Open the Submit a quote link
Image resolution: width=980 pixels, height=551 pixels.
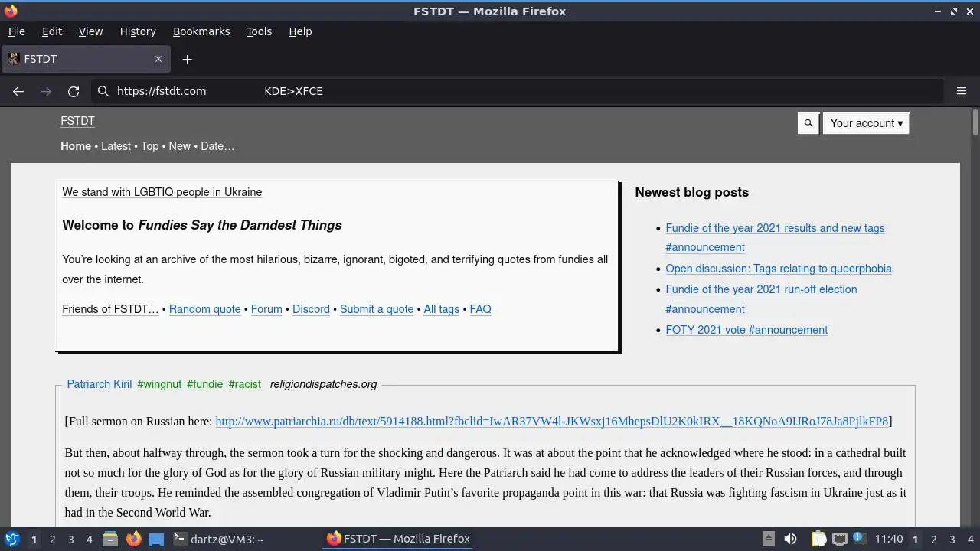(377, 309)
